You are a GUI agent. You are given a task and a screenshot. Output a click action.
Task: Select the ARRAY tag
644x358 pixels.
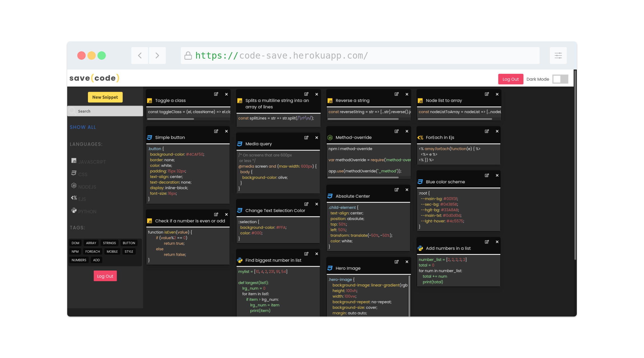pyautogui.click(x=91, y=243)
